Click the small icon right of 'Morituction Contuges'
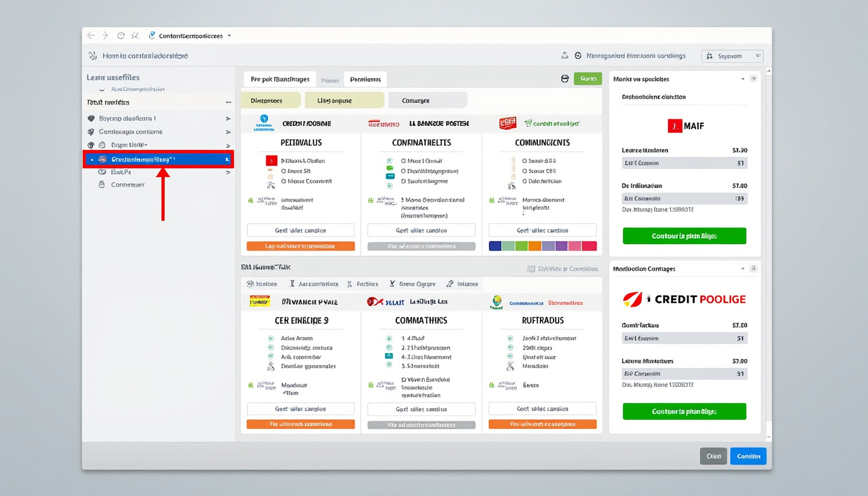 pyautogui.click(x=753, y=268)
